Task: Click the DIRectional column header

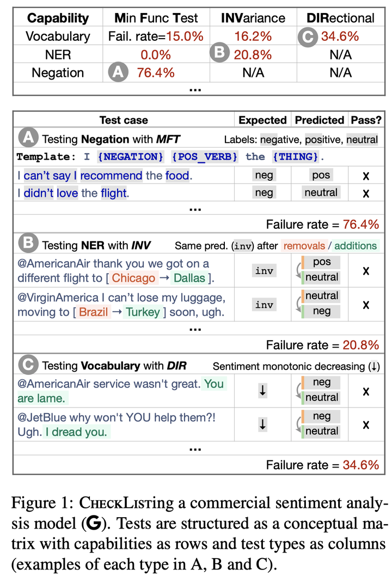Action: point(340,18)
